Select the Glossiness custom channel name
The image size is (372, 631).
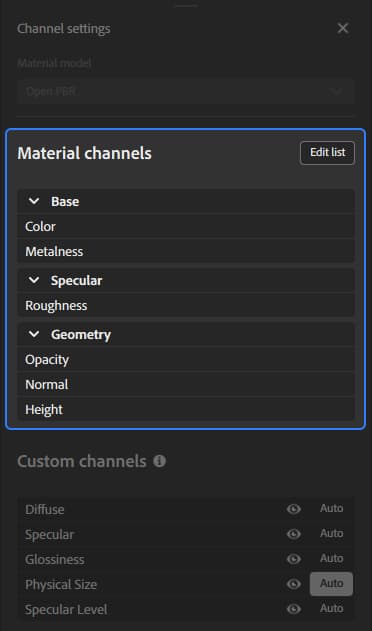55,559
